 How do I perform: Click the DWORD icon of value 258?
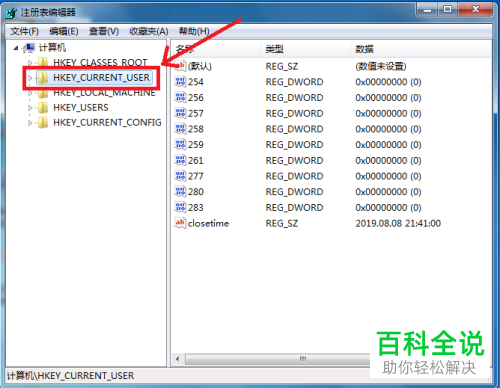pyautogui.click(x=180, y=129)
